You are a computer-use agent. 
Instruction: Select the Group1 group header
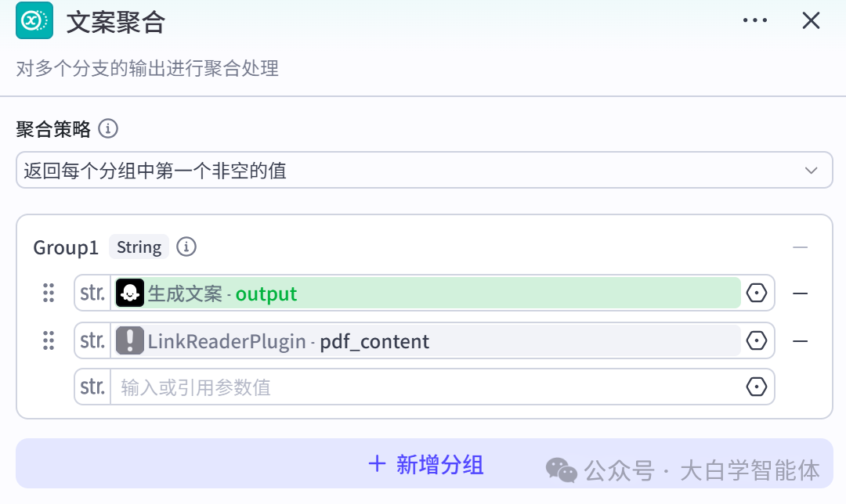point(65,247)
